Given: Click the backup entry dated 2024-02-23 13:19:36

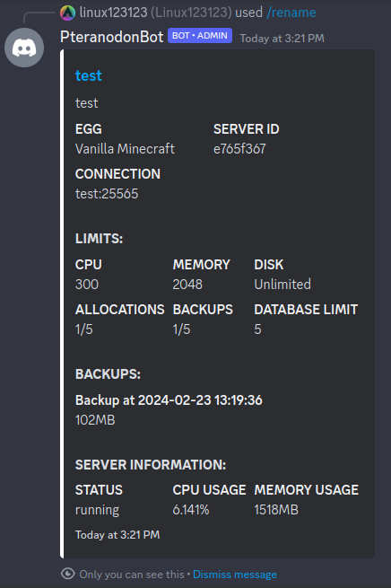Looking at the screenshot, I should click(169, 400).
